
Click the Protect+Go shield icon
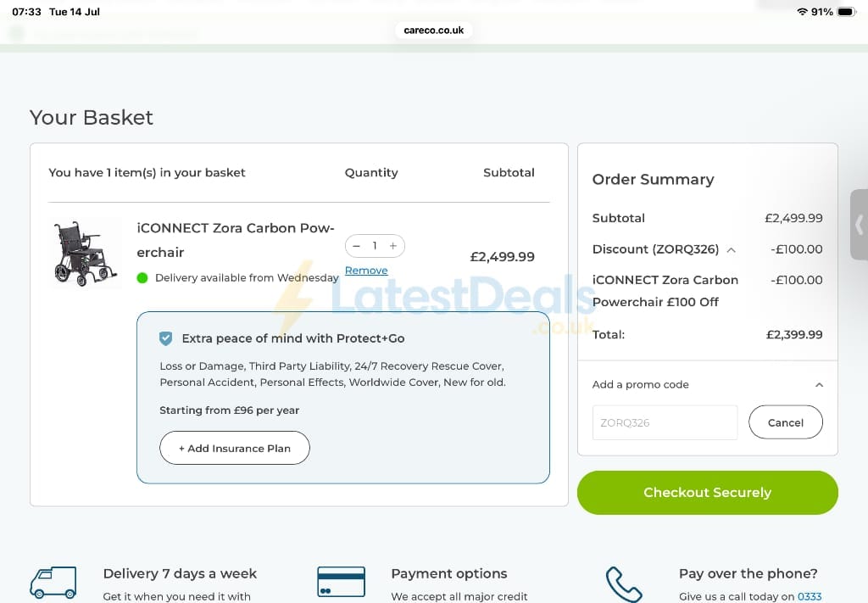tap(165, 338)
